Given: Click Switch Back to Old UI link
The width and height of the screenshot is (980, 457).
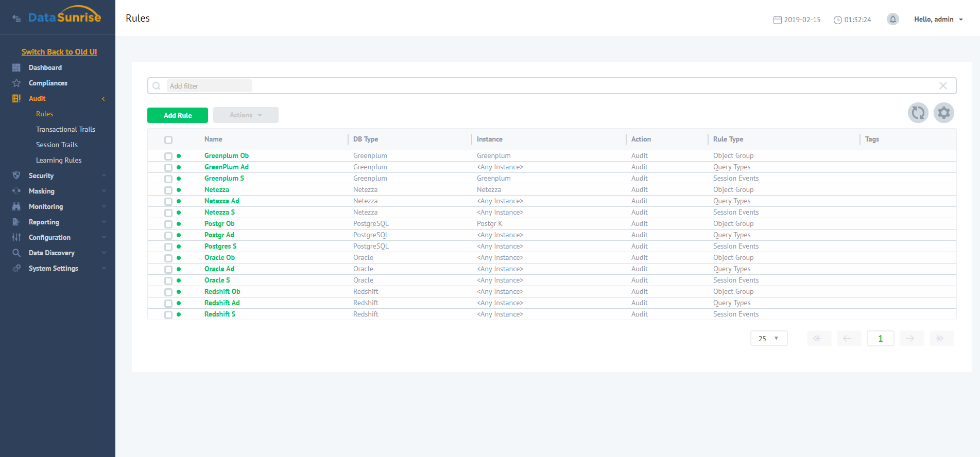Looking at the screenshot, I should (59, 51).
